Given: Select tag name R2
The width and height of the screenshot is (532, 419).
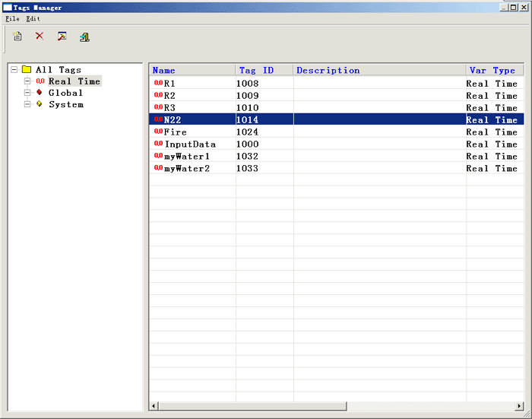Looking at the screenshot, I should coord(169,95).
